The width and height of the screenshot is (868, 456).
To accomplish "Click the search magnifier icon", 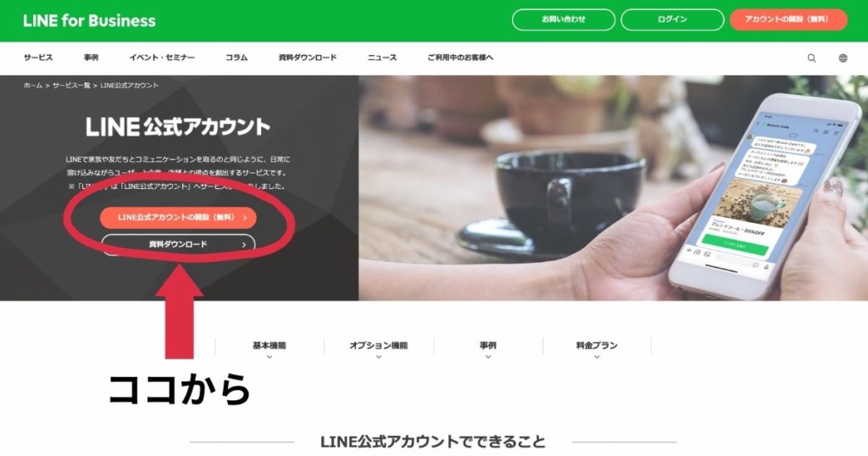I will [x=811, y=58].
